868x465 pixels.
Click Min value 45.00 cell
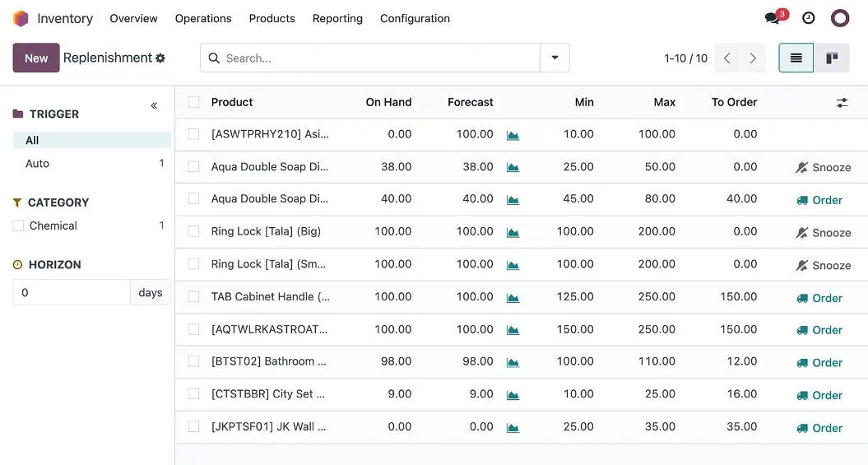coord(578,198)
